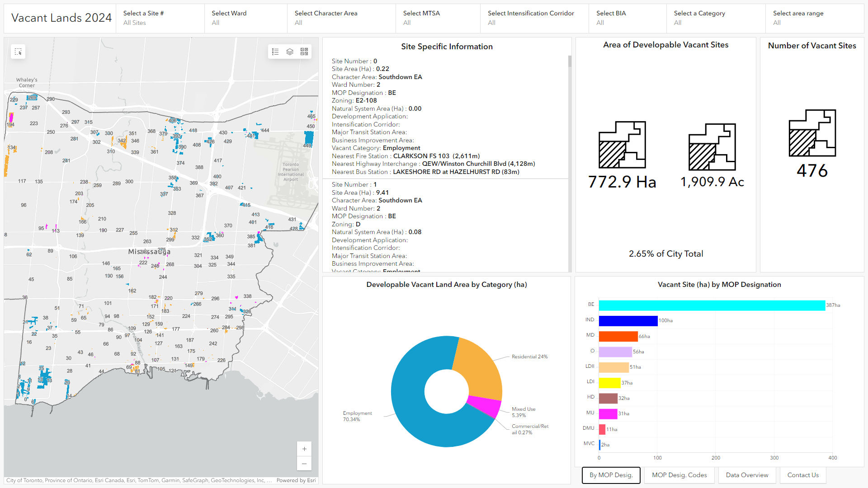Click the 476 vacant sites parcel icon
Viewport: 868px width, 488px height.
[812, 133]
